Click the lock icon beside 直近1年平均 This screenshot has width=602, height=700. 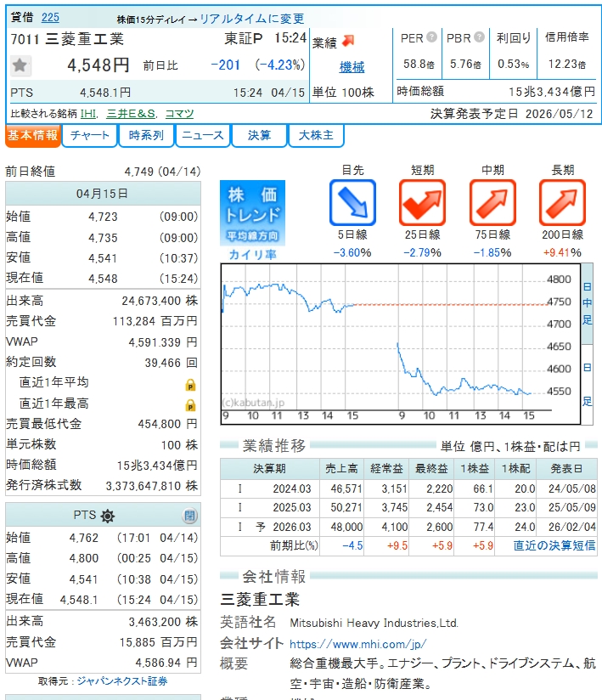pyautogui.click(x=190, y=385)
